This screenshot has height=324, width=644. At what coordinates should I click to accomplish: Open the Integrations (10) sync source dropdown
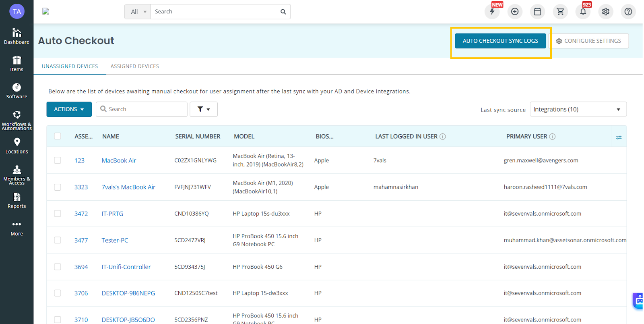578,109
